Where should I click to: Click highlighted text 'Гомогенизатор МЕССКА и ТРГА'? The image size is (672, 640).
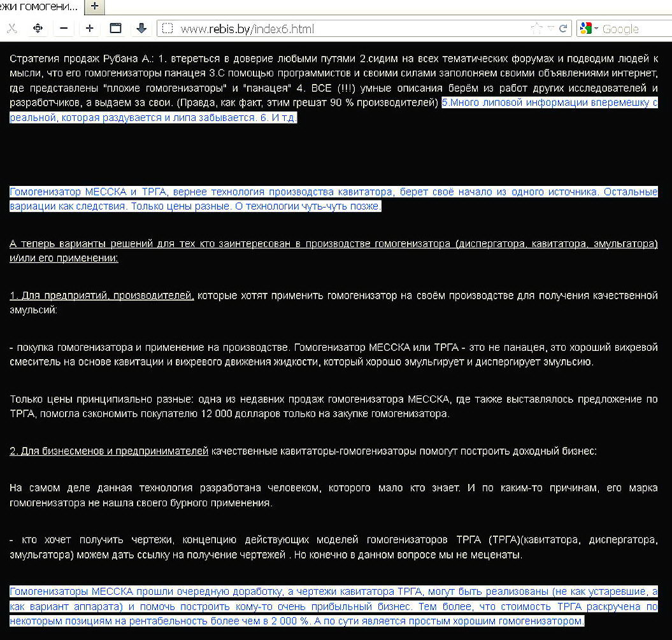89,192
